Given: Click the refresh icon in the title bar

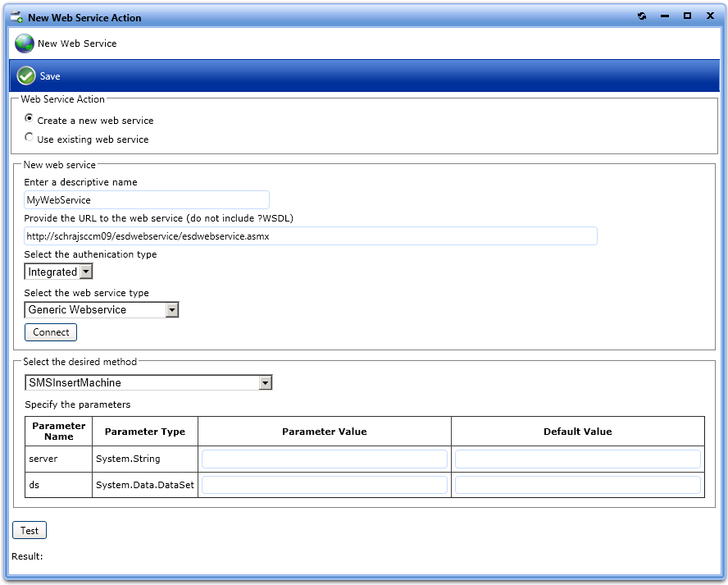Looking at the screenshot, I should coord(642,16).
